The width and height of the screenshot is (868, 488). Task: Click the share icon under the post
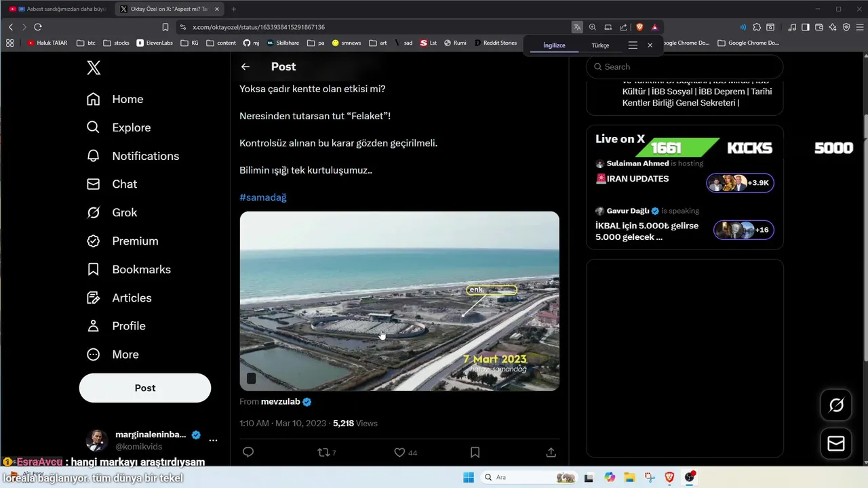tap(551, 452)
